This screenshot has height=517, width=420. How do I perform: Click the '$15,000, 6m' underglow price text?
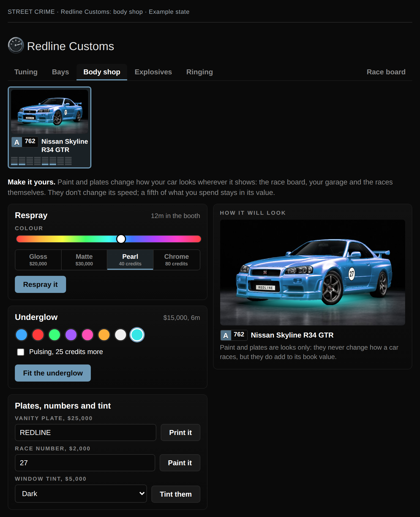[x=182, y=318]
